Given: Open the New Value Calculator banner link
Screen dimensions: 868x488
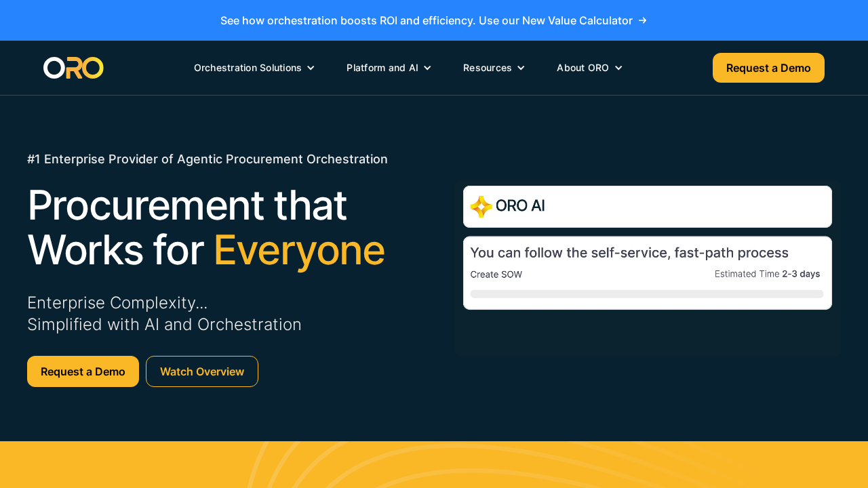Looking at the screenshot, I should coord(433,20).
